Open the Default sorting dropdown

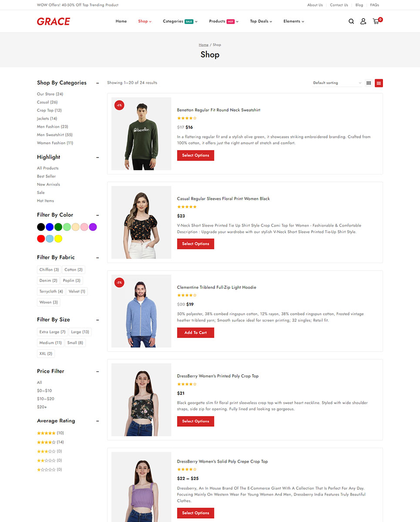coord(337,83)
